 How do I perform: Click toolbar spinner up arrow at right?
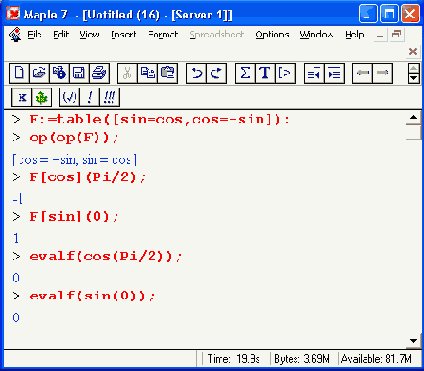[413, 69]
